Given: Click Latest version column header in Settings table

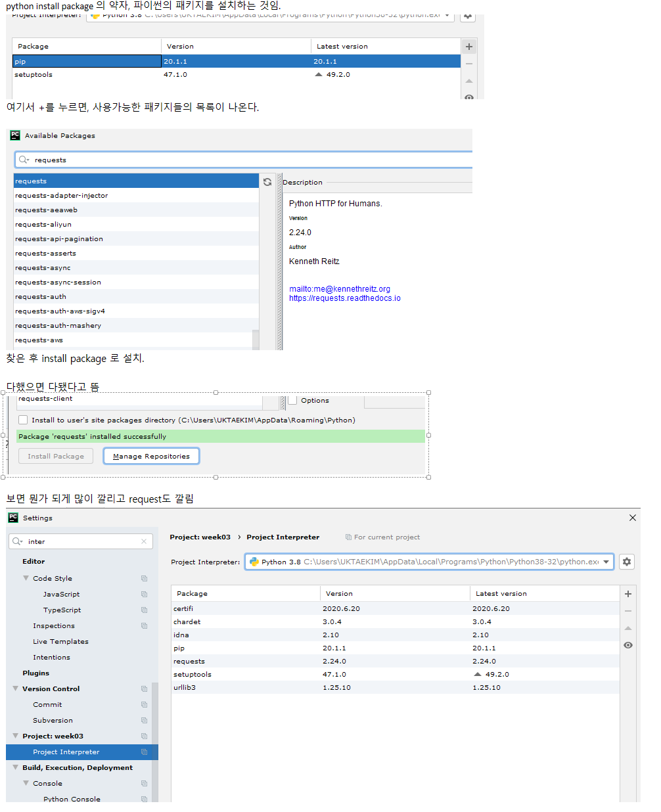Looking at the screenshot, I should tap(545, 593).
